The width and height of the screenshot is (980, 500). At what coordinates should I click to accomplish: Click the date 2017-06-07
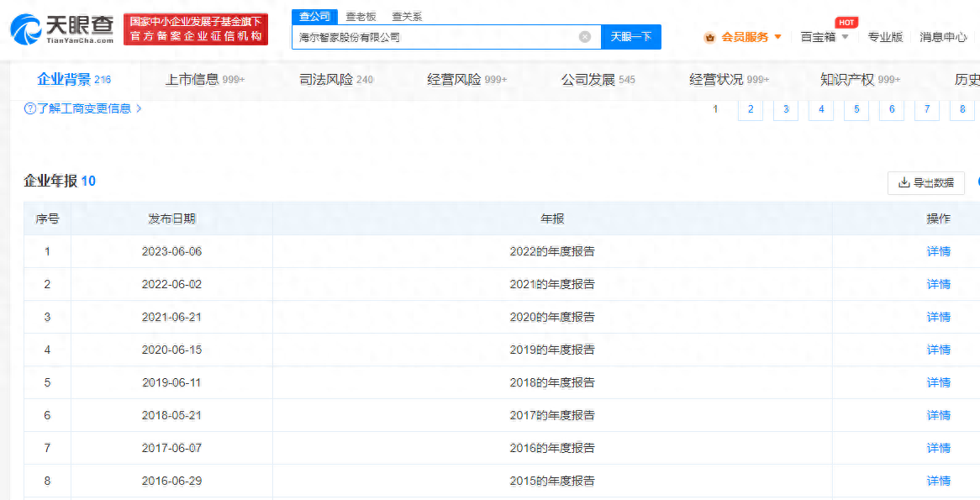(171, 448)
